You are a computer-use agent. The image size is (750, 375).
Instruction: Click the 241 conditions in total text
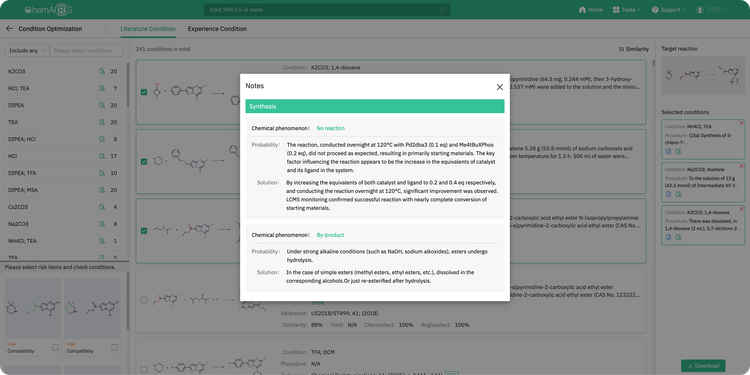[163, 49]
